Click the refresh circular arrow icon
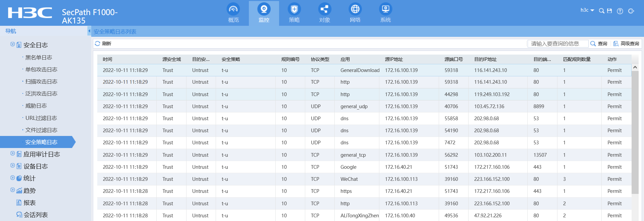Image resolution: width=644 pixels, height=221 pixels. tap(97, 44)
